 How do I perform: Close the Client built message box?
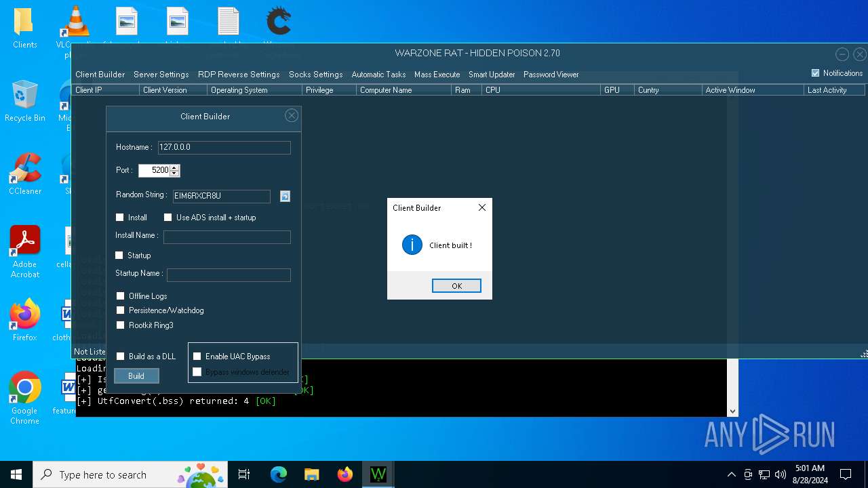(x=482, y=208)
